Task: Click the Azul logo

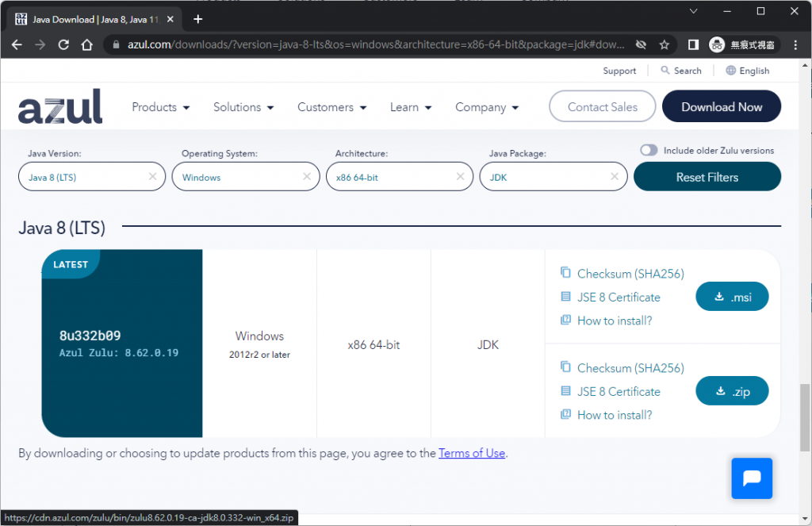Action: pyautogui.click(x=60, y=106)
